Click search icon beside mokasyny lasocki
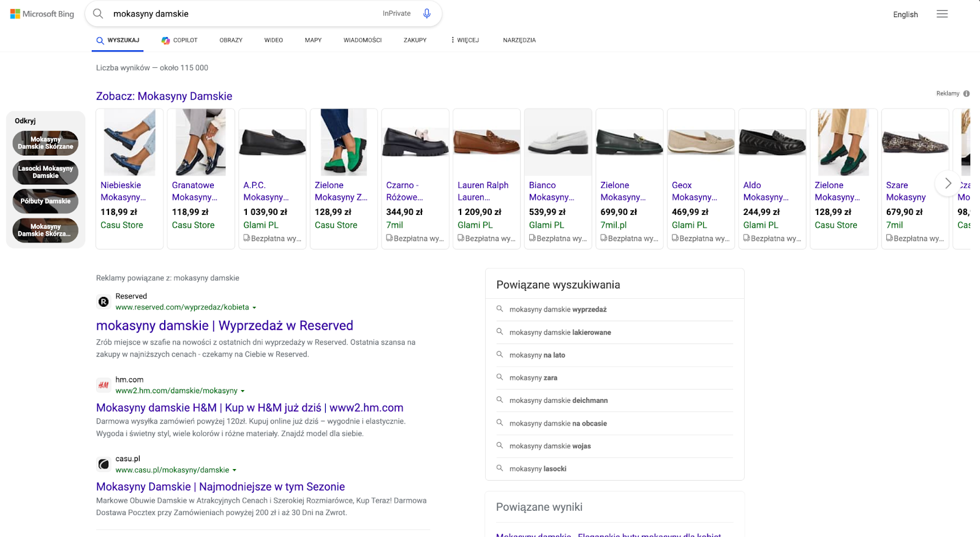The height and width of the screenshot is (537, 980). [500, 468]
